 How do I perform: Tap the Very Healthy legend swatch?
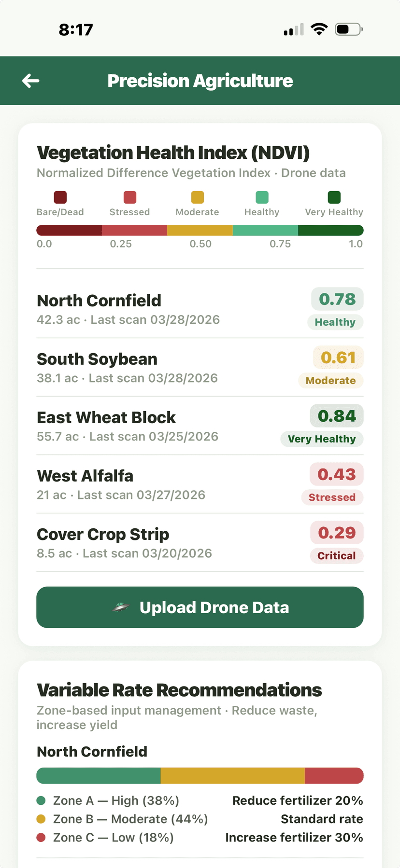tap(334, 197)
